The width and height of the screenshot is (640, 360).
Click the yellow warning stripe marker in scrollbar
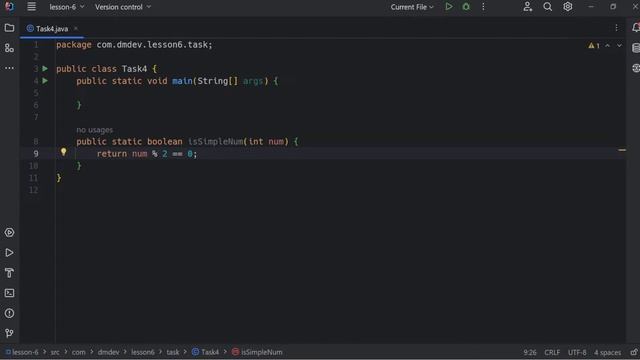[622, 150]
